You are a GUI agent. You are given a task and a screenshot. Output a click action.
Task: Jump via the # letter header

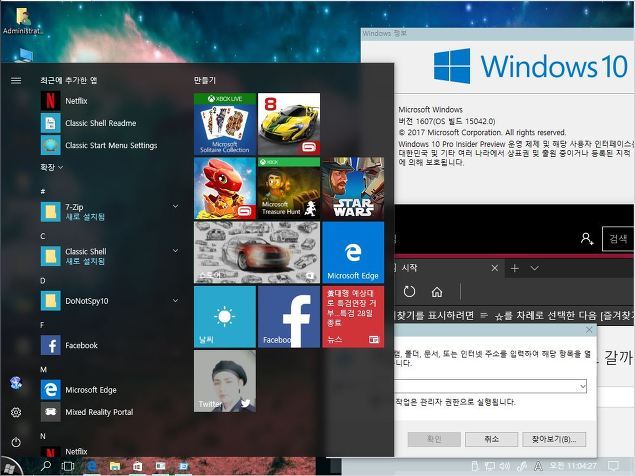[x=43, y=191]
